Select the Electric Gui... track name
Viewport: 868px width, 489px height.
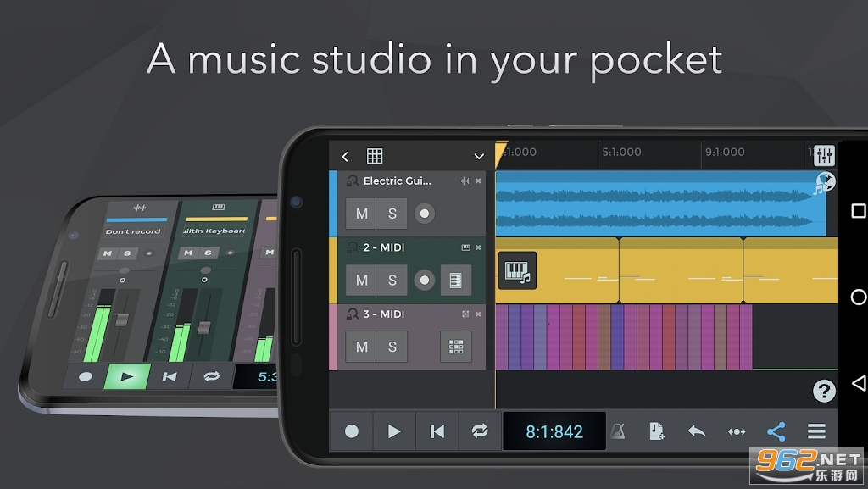point(397,181)
